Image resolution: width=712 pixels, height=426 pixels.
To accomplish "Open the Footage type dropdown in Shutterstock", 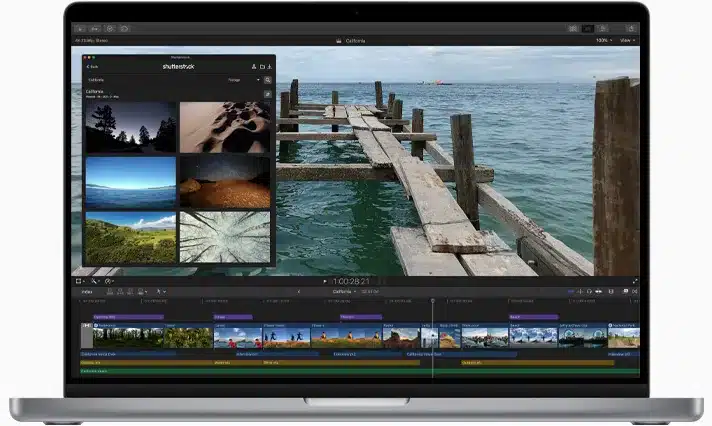I will pos(244,80).
